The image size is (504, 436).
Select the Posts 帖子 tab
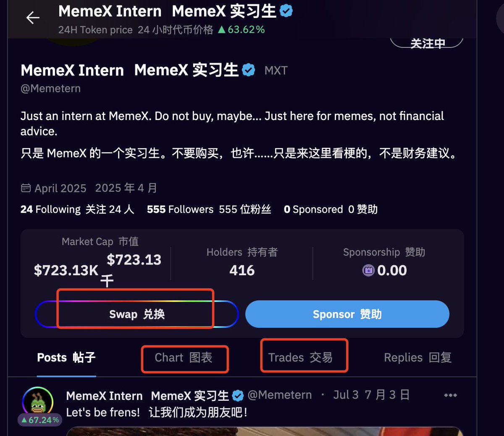point(66,358)
